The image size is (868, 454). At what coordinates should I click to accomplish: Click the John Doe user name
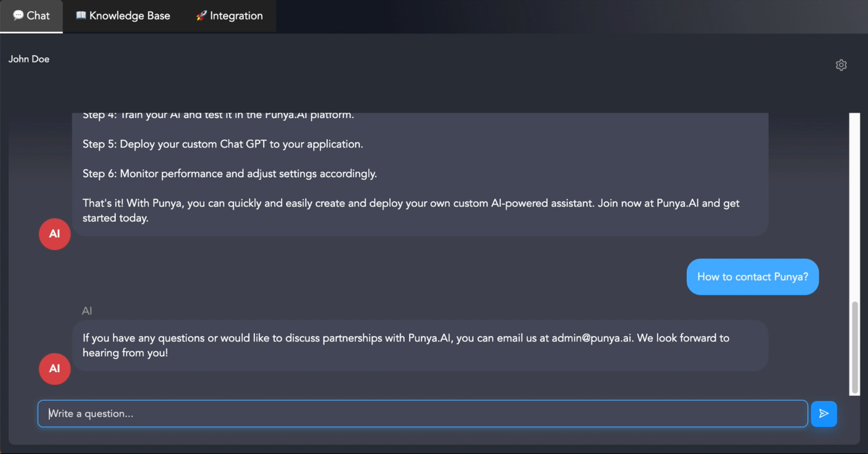28,59
